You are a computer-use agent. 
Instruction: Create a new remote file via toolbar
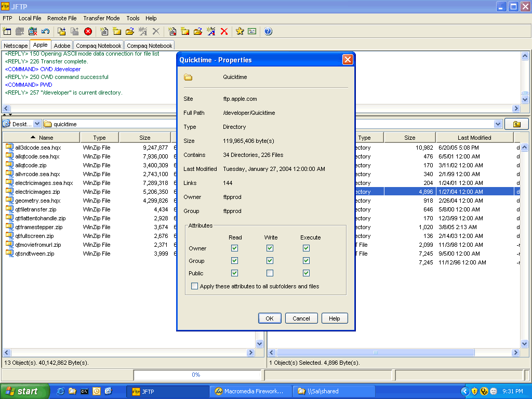(x=172, y=32)
